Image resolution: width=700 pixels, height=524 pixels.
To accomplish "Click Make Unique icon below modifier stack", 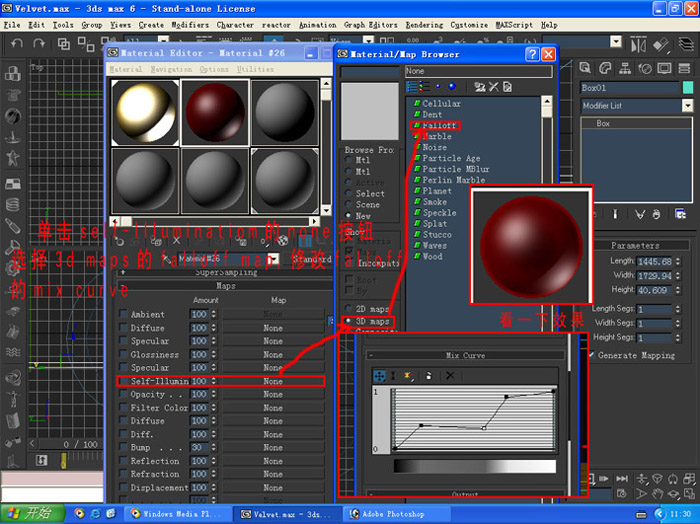I will (640, 215).
